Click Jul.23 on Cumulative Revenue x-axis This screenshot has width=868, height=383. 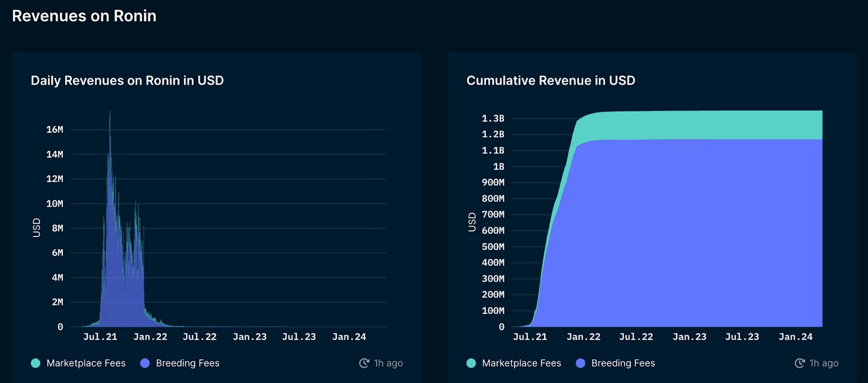[x=742, y=337]
